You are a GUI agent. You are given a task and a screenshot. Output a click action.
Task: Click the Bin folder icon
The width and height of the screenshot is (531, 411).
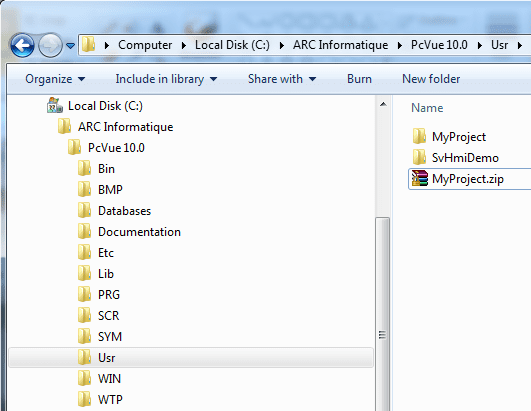tap(84, 168)
